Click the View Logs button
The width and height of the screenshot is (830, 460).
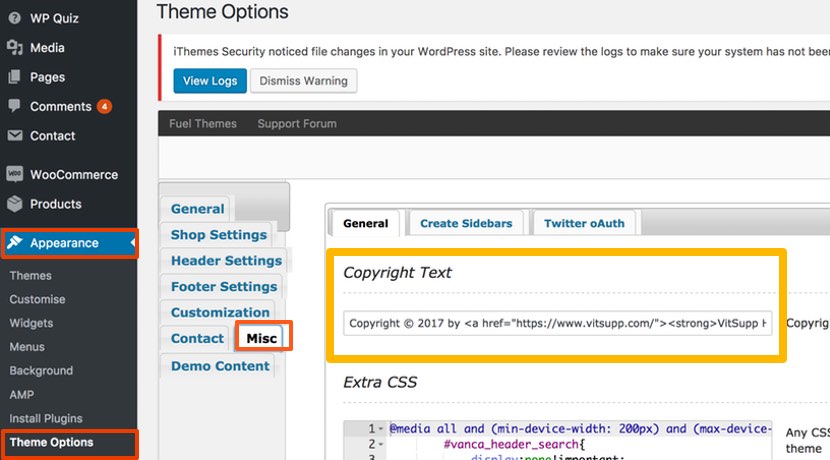click(210, 81)
